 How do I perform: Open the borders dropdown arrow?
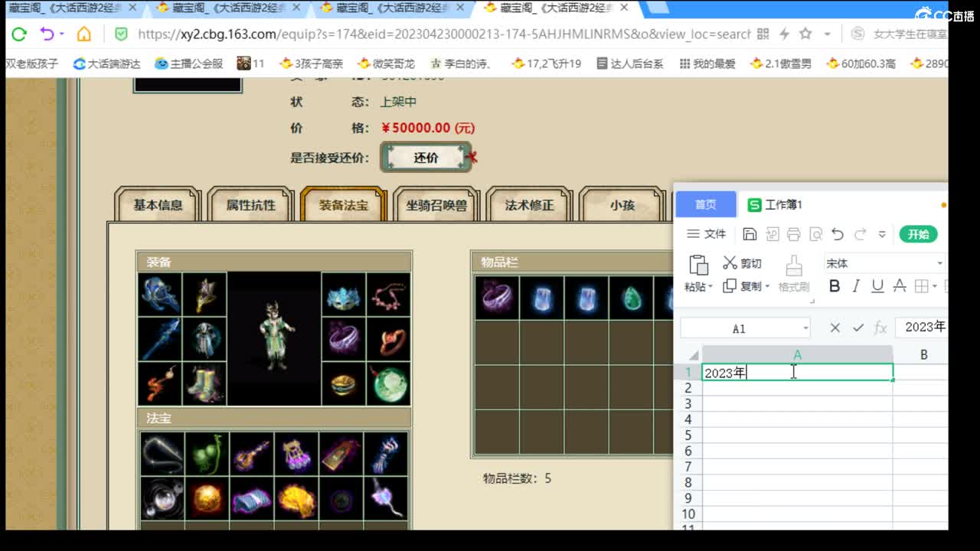pyautogui.click(x=935, y=286)
